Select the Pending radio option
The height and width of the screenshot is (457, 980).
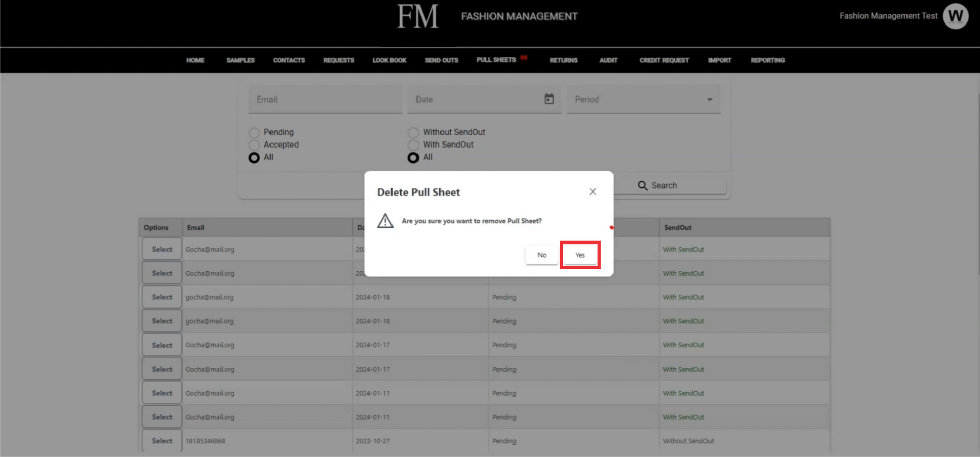(254, 132)
